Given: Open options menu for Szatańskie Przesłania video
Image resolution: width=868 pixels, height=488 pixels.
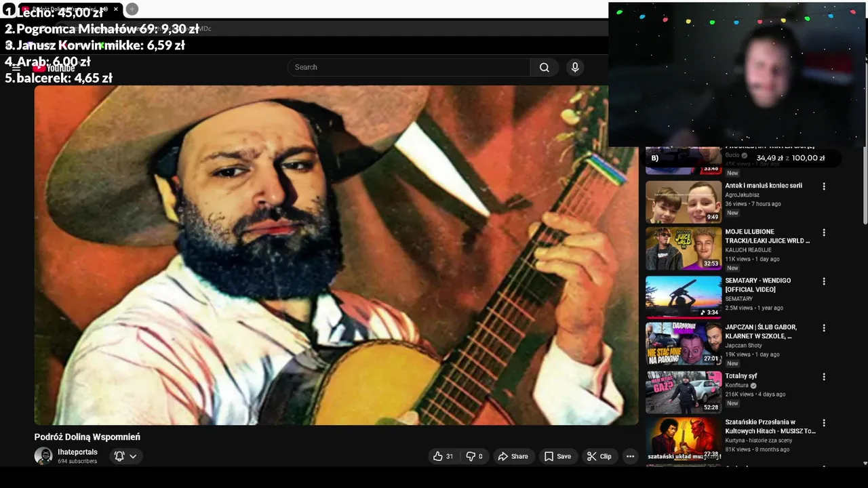Looking at the screenshot, I should pyautogui.click(x=824, y=423).
